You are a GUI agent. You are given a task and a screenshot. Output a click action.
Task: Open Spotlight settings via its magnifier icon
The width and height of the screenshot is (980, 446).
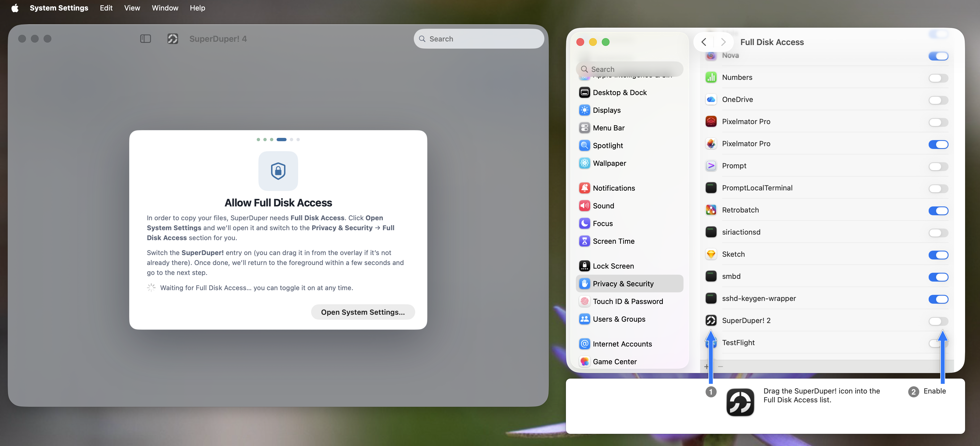pos(584,146)
